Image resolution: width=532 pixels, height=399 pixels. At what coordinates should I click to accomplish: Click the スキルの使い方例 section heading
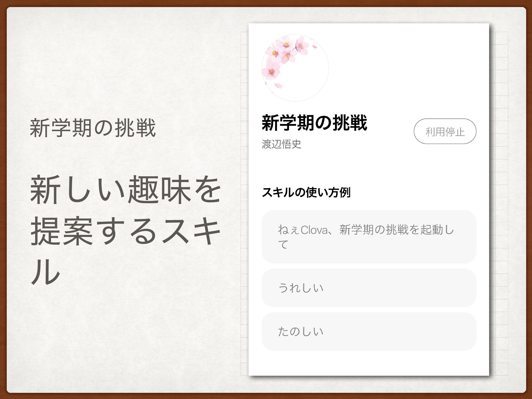coord(306,192)
